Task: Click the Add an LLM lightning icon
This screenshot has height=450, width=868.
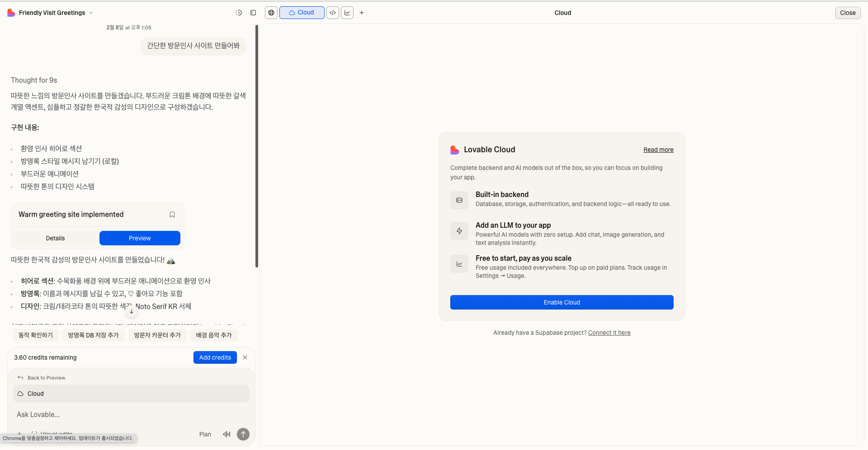Action: click(459, 231)
